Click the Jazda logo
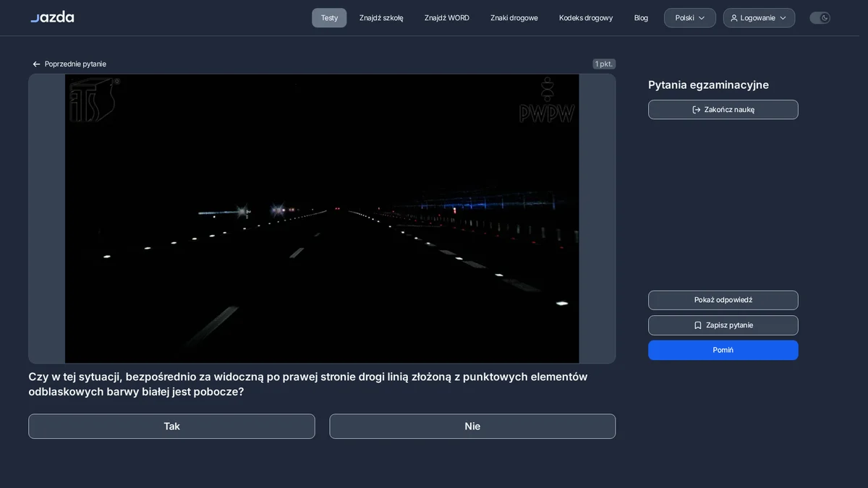 pos(52,17)
